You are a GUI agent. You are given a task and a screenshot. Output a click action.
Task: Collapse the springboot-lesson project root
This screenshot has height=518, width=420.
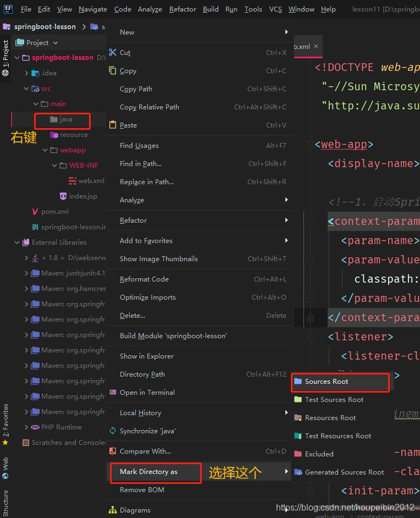click(x=17, y=58)
